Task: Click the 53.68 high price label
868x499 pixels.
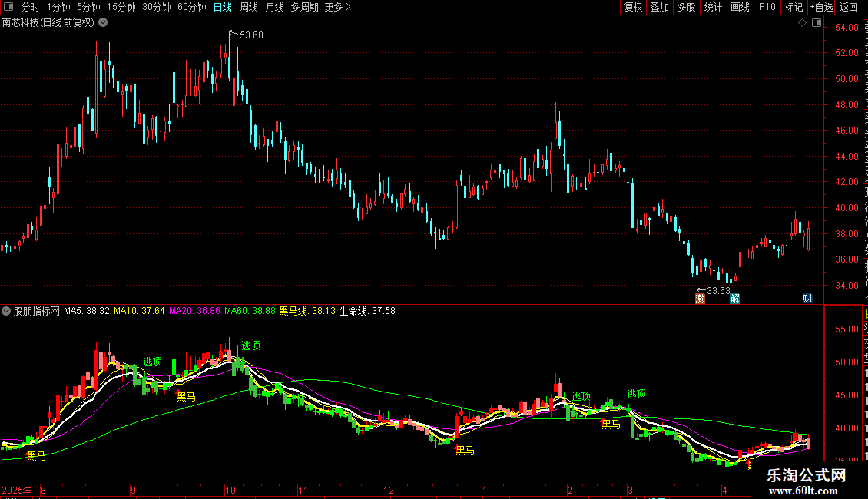Action: click(251, 35)
